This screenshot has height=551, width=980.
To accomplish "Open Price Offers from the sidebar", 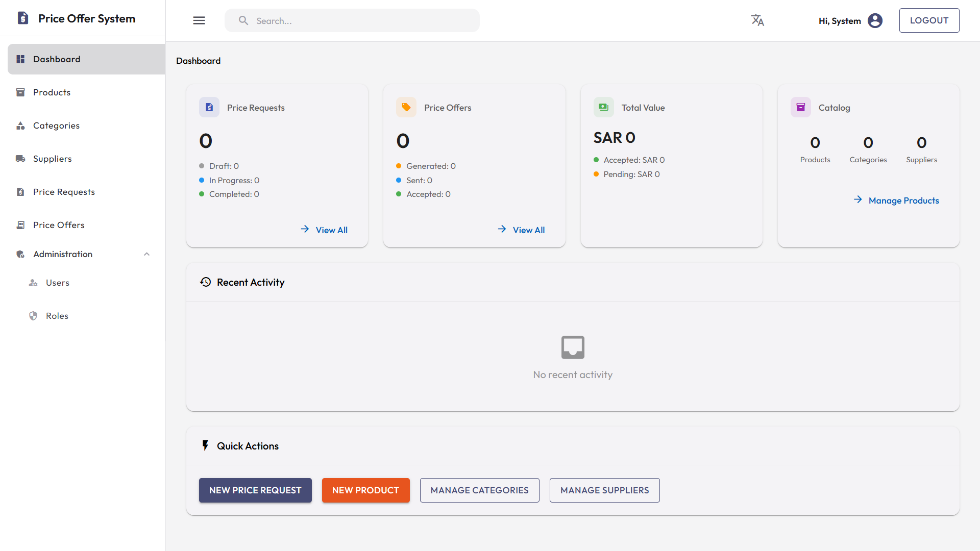I will click(x=58, y=224).
